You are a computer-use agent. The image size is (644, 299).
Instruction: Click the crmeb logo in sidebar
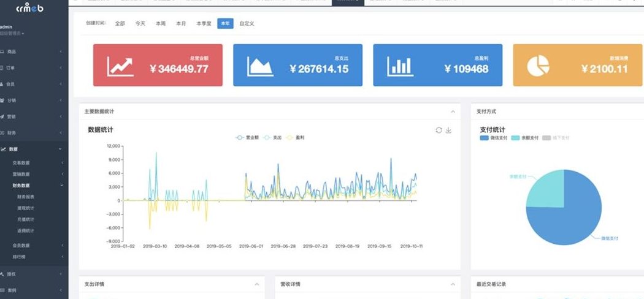coord(29,9)
